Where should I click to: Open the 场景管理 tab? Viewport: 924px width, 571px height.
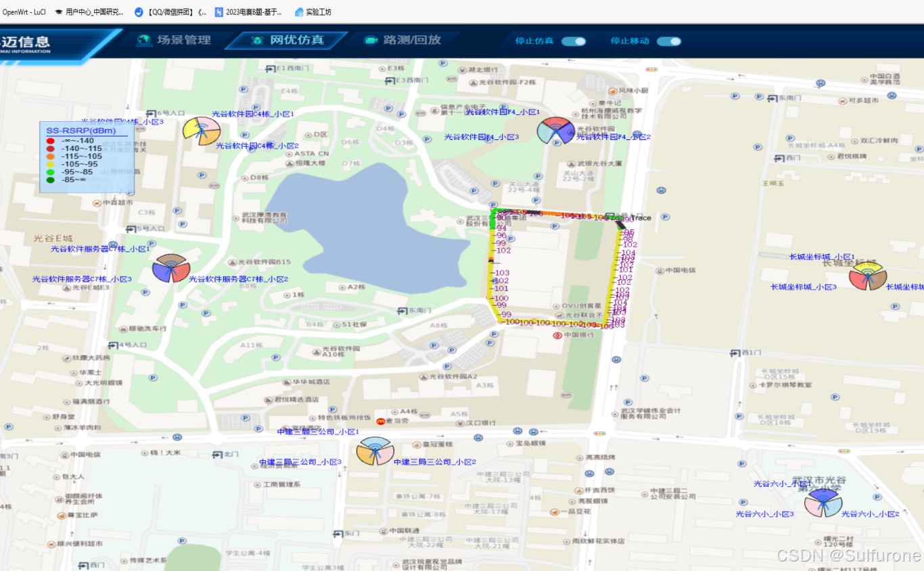[x=175, y=40]
